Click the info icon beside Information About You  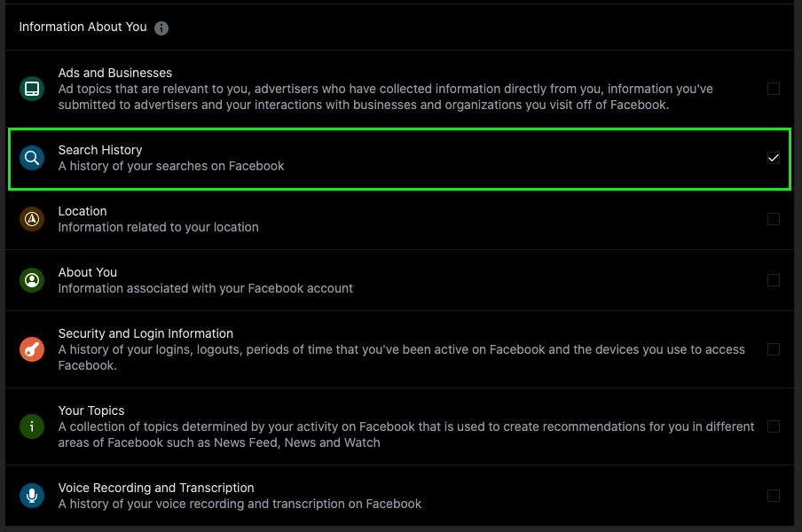[161, 28]
